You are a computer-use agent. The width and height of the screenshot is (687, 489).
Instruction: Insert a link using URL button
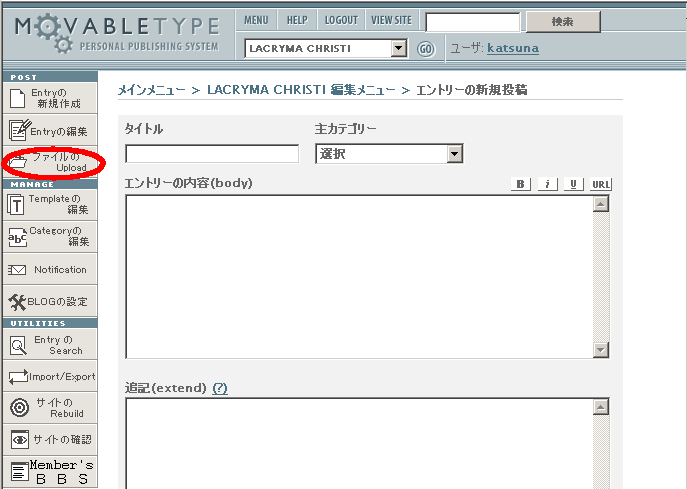[600, 184]
